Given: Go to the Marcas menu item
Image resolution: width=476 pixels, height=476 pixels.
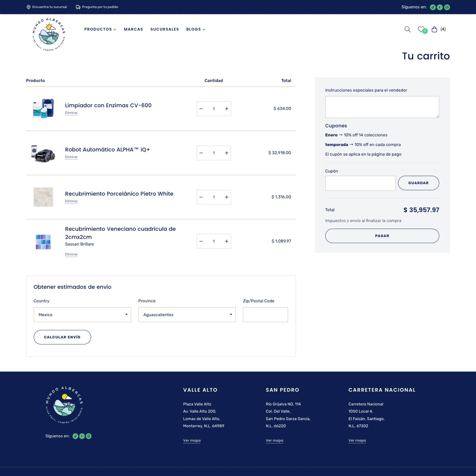Looking at the screenshot, I should 133,29.
